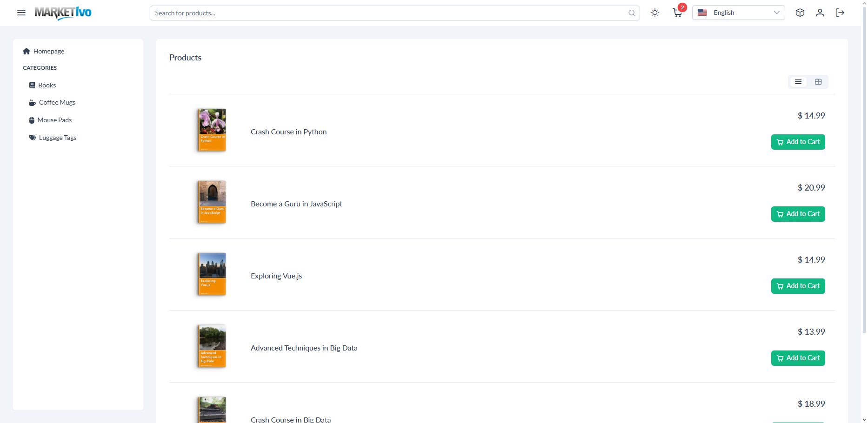Click the Homepage house icon
The height and width of the screenshot is (423, 868).
pos(27,51)
